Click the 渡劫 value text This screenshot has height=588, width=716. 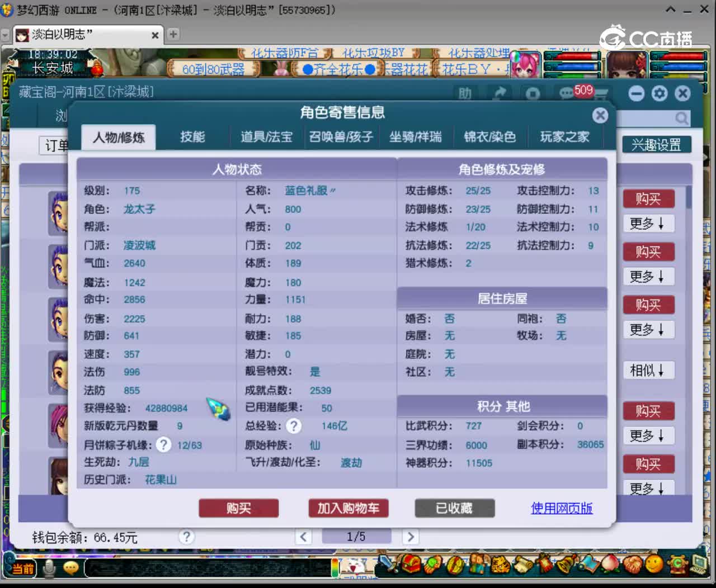coord(351,463)
